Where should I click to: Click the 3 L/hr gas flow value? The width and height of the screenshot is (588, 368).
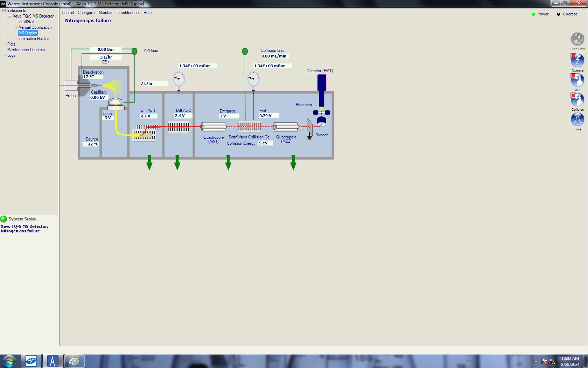(x=106, y=57)
